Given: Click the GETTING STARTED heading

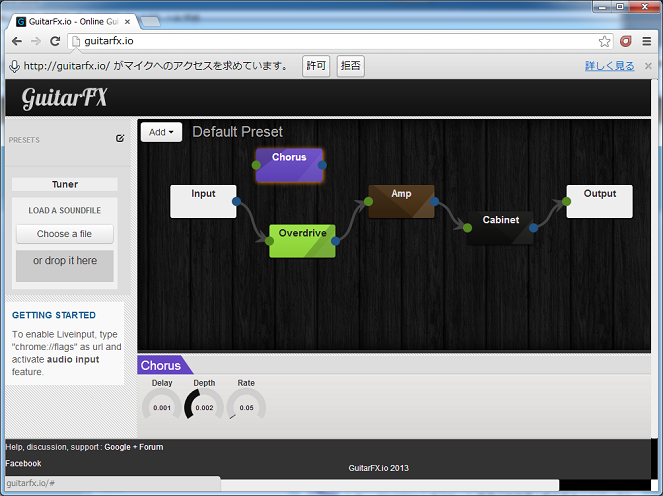Looking at the screenshot, I should click(x=54, y=315).
